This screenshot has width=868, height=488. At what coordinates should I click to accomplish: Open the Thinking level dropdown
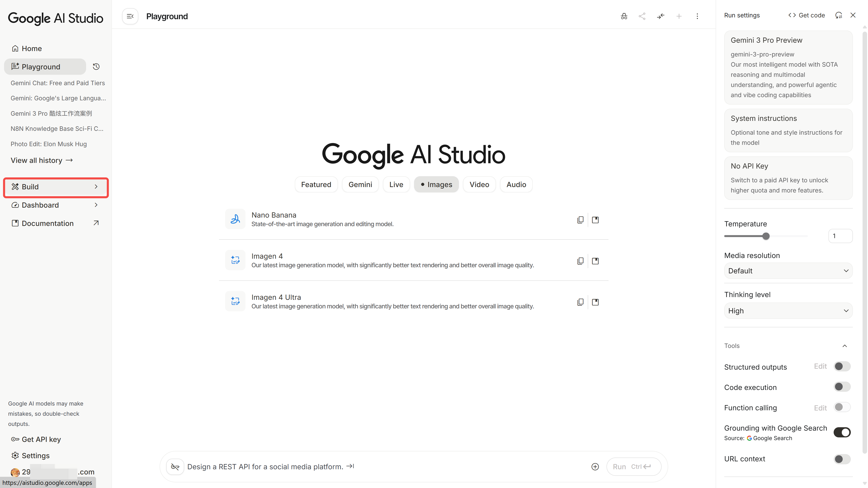coord(788,310)
